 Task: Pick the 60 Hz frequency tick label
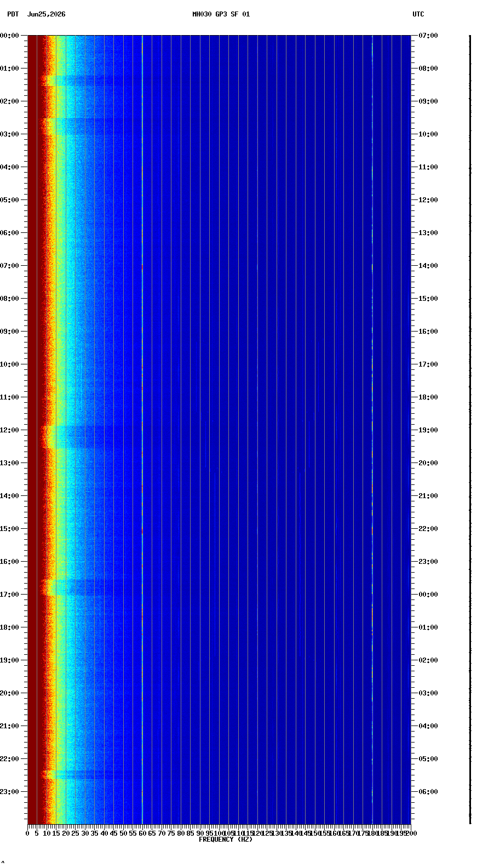point(142,833)
